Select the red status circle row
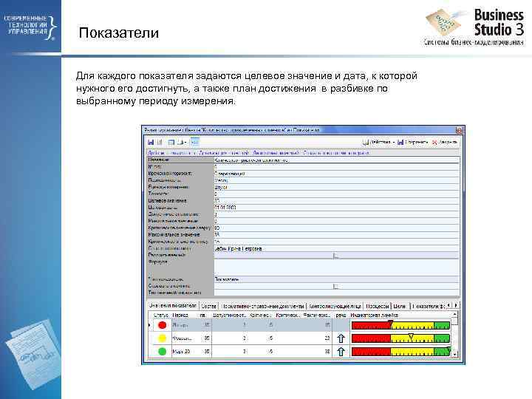This screenshot has height=399, width=532. point(162,325)
